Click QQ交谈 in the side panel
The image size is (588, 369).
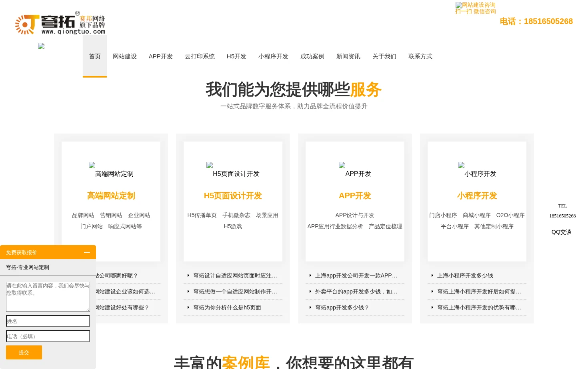[x=562, y=232]
